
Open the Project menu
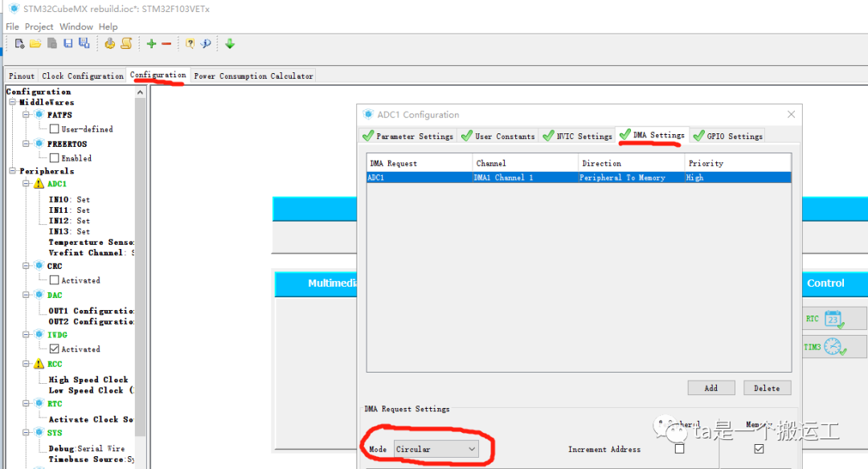point(39,27)
